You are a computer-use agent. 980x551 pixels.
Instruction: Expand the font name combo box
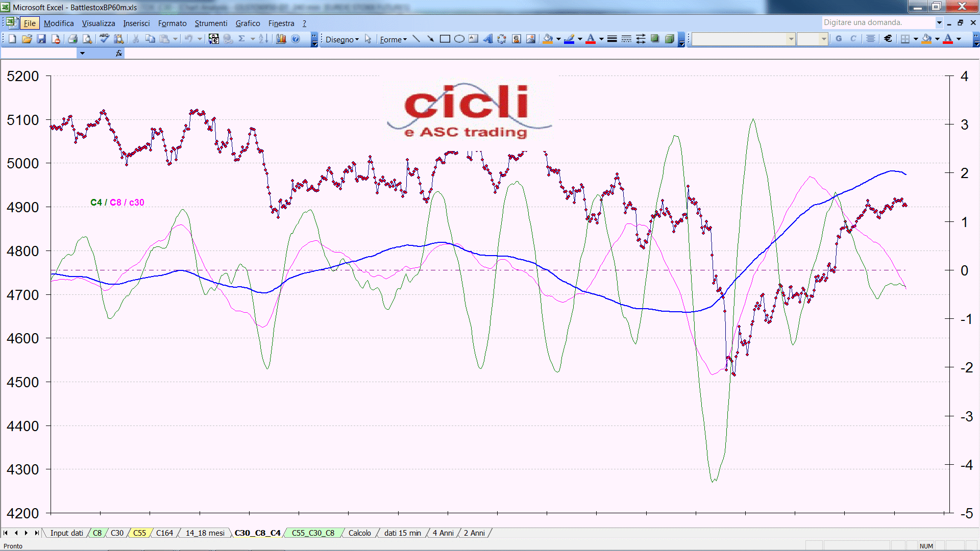[791, 39]
